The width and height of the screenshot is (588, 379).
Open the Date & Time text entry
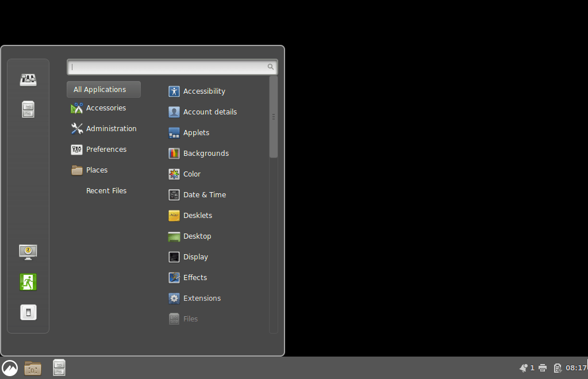click(205, 195)
